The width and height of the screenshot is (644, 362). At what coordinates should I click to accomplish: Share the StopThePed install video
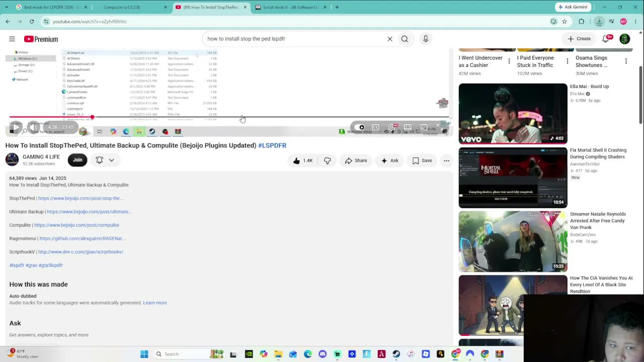pos(356,160)
